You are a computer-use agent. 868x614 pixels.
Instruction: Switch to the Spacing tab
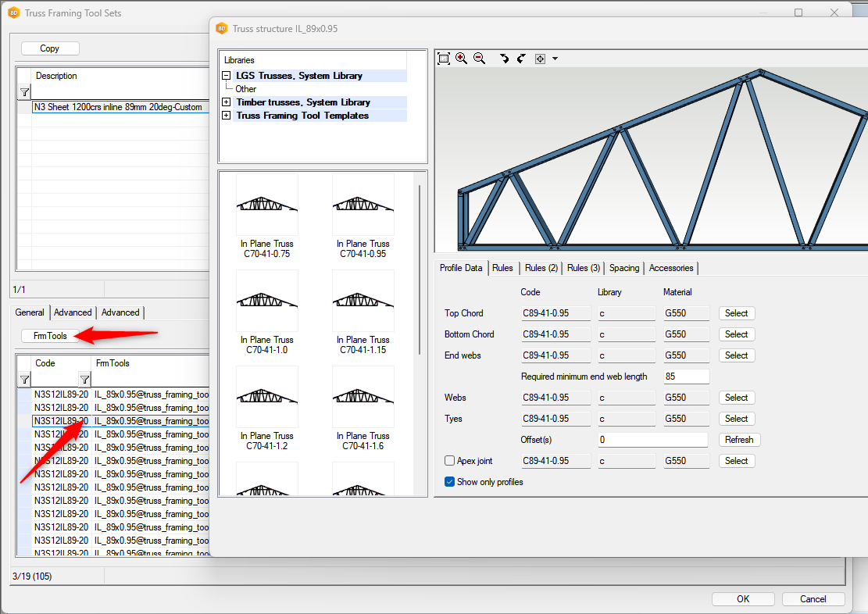pos(623,268)
